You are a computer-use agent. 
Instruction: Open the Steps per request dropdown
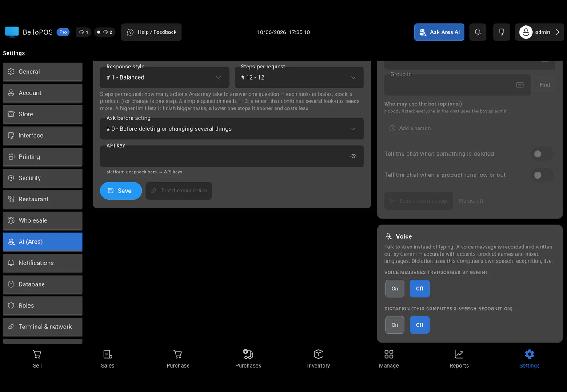pos(299,77)
